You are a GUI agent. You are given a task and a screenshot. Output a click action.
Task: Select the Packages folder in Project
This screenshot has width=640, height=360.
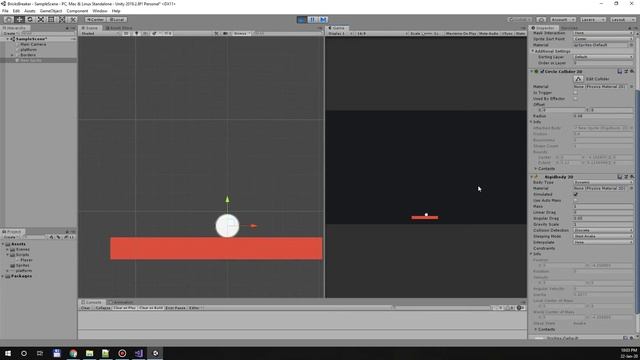point(21,276)
